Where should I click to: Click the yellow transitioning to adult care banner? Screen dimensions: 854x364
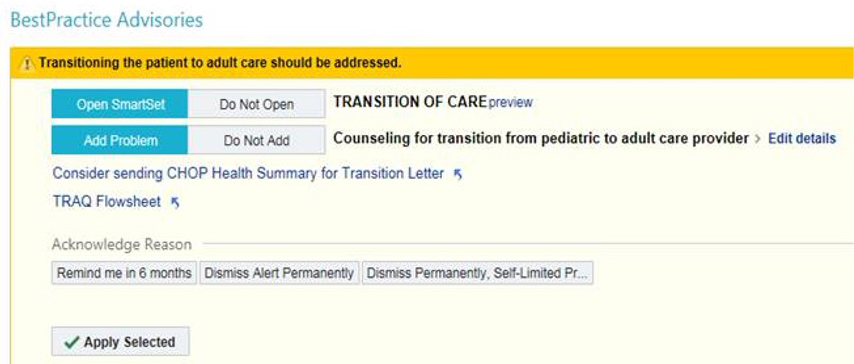[432, 63]
